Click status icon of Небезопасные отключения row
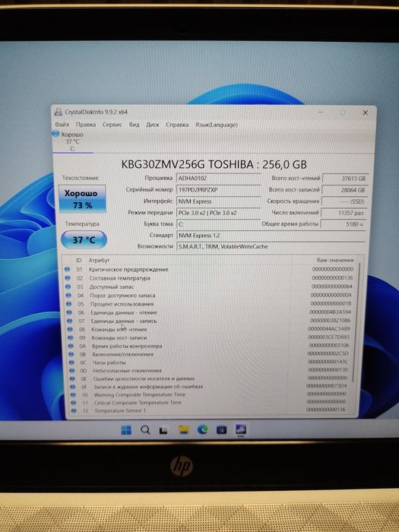Screen dimensions: 399x532 click(x=72, y=371)
